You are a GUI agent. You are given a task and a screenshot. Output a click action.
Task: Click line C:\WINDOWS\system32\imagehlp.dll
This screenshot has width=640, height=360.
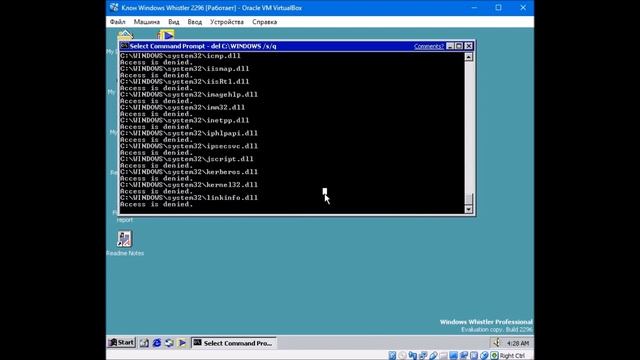click(x=189, y=94)
